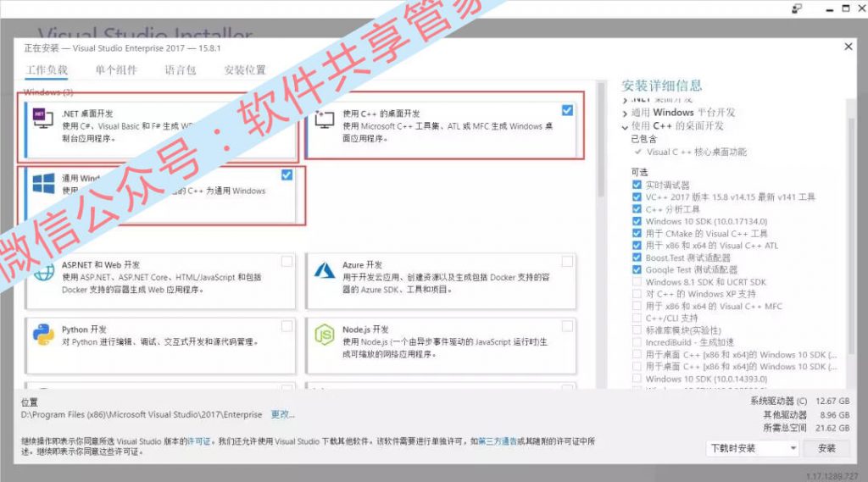Open the 第三方通告 link
This screenshot has height=482, width=868.
click(497, 441)
